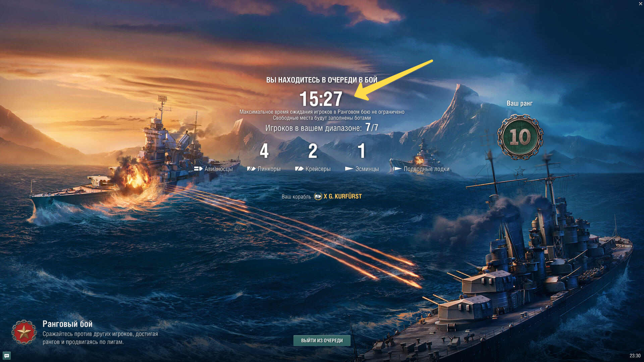Click the 15:27 queue timer

(x=321, y=99)
